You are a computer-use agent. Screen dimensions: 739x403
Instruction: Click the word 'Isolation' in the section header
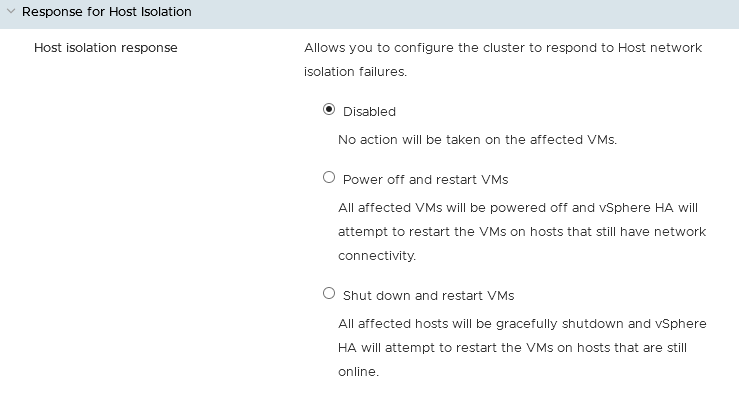point(163,12)
